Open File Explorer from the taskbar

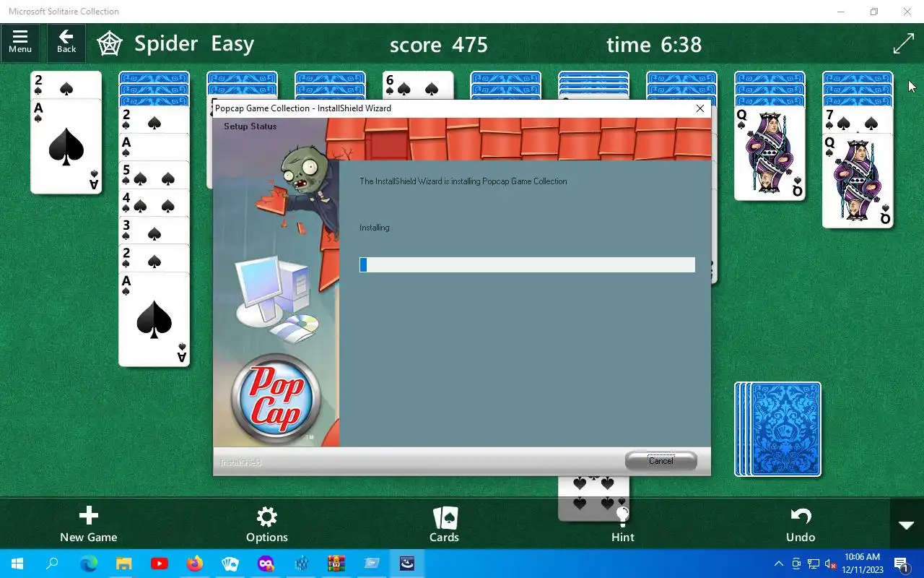point(124,564)
